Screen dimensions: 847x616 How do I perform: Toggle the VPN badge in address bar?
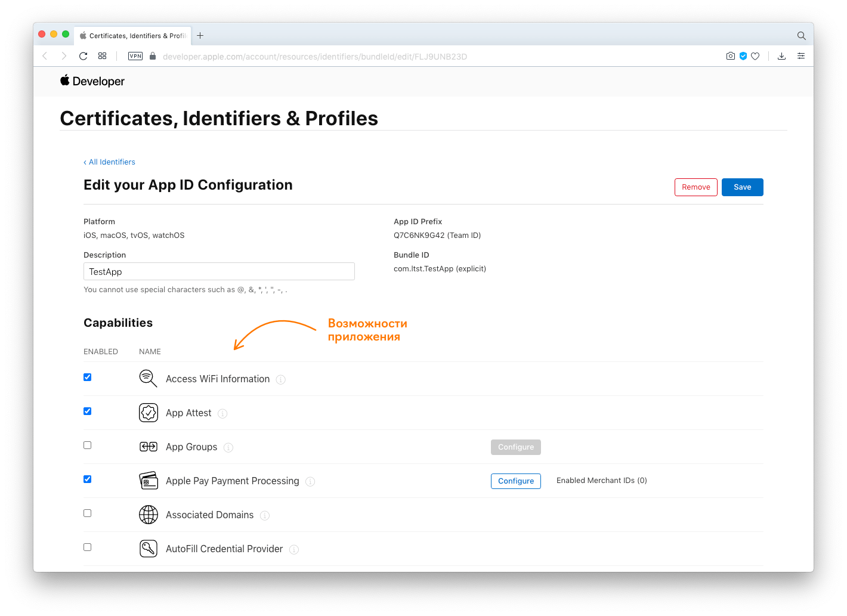(135, 56)
